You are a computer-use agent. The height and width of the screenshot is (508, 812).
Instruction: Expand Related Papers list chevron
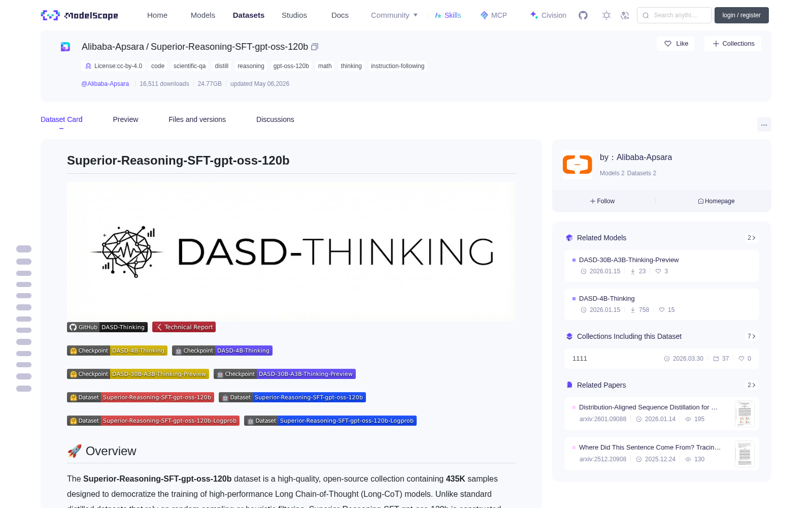coord(752,385)
